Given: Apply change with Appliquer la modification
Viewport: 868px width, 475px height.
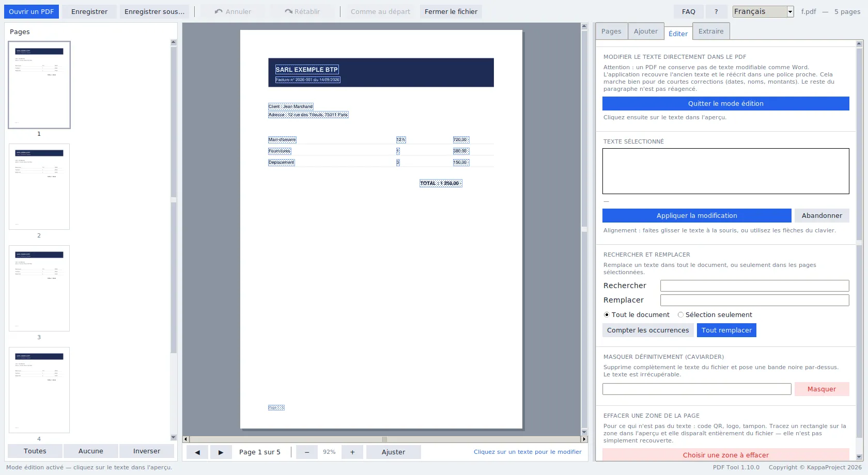Looking at the screenshot, I should click(x=696, y=215).
